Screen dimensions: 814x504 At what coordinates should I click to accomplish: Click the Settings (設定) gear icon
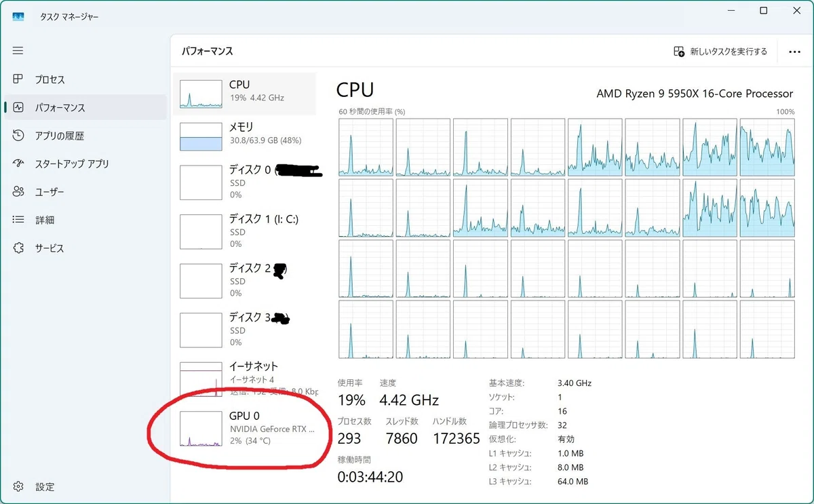tap(18, 486)
